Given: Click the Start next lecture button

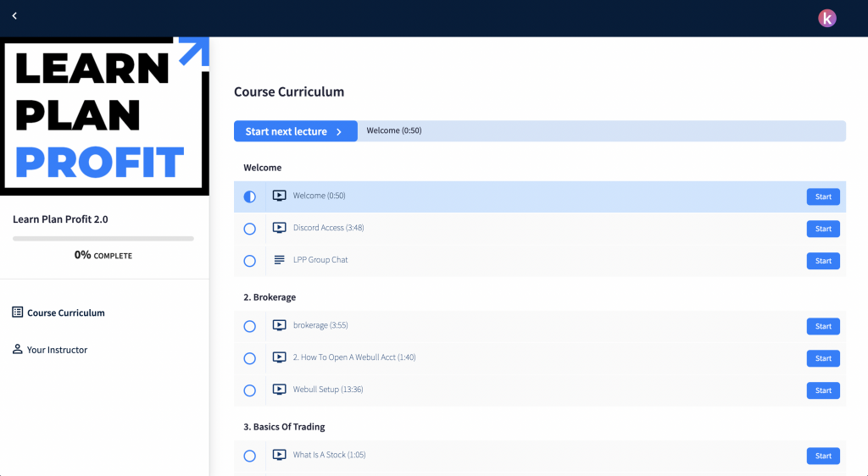Looking at the screenshot, I should tap(296, 131).
